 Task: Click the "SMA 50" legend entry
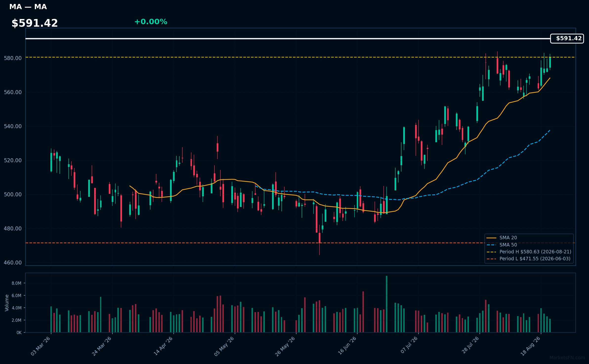coord(502,245)
